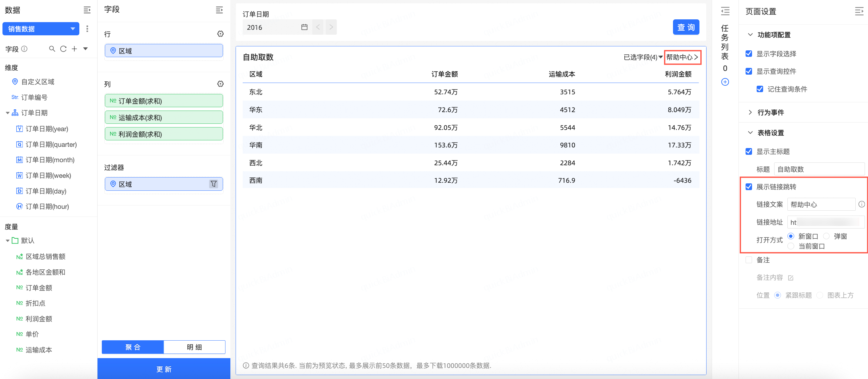Click the refresh fields icon
Image resolution: width=868 pixels, height=379 pixels.
click(63, 49)
